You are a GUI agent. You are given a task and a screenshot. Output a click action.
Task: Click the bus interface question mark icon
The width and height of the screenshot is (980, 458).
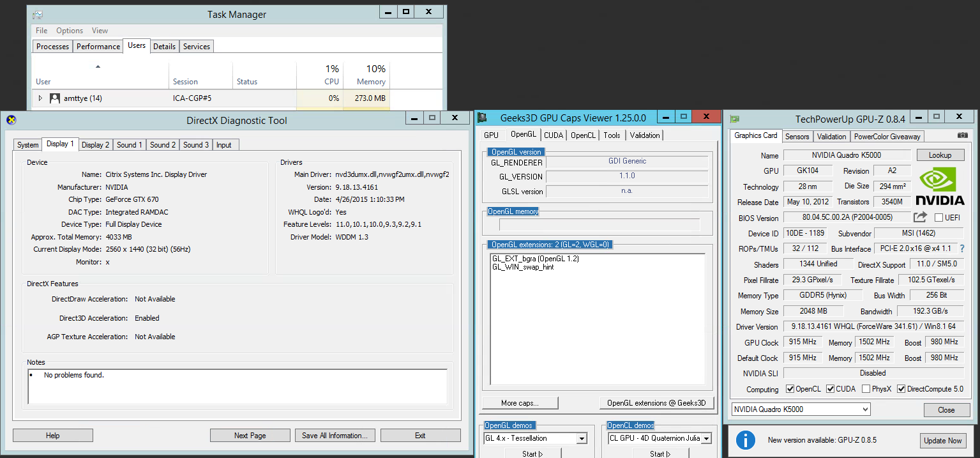[962, 248]
